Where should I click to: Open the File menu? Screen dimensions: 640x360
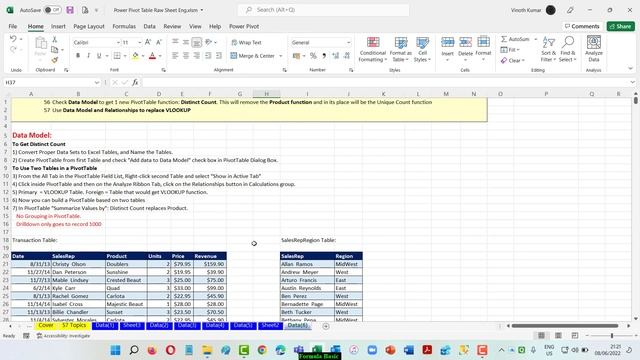13,26
